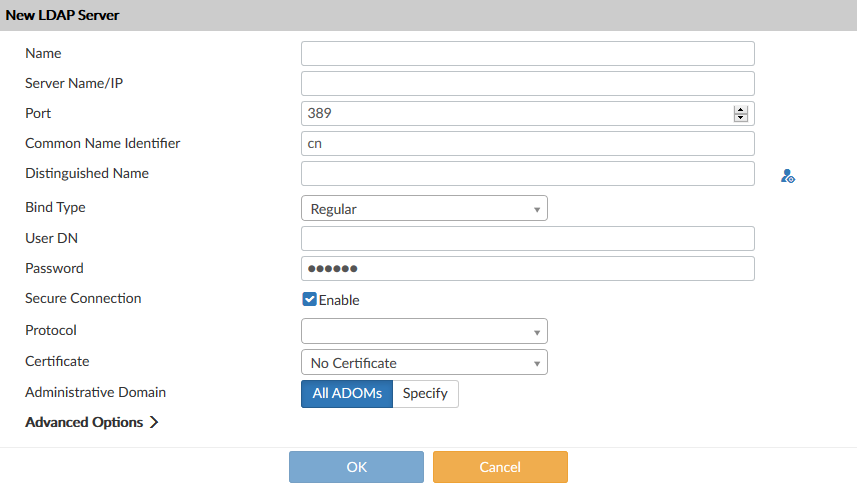Expand the Advanced Options section
This screenshot has width=857, height=483.
coord(92,422)
